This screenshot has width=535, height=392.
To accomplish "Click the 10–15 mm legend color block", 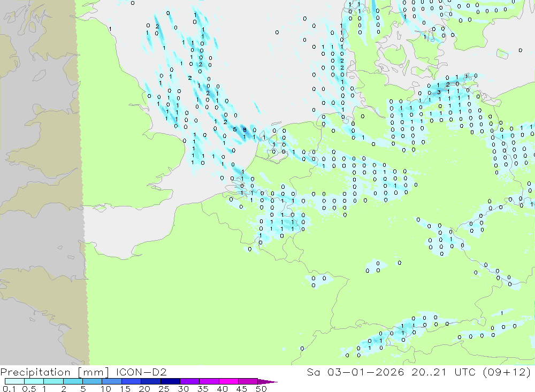I will pyautogui.click(x=112, y=381).
